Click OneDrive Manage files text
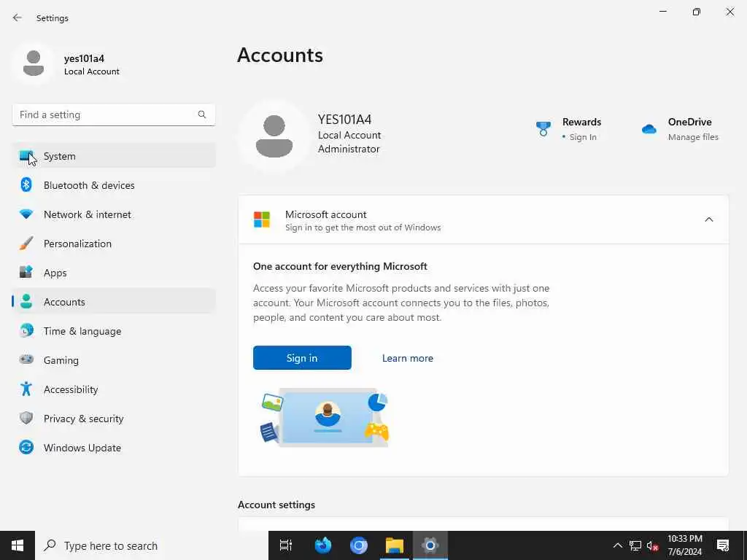The image size is (747, 560). tap(693, 137)
